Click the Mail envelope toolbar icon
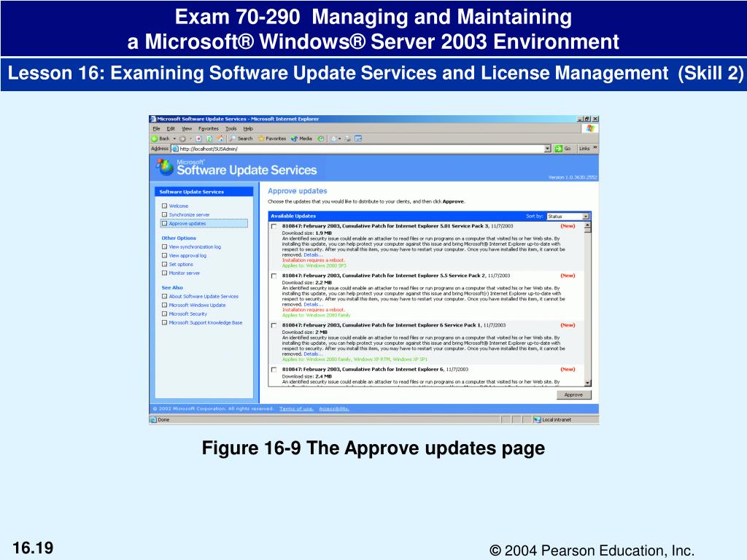 (334, 139)
